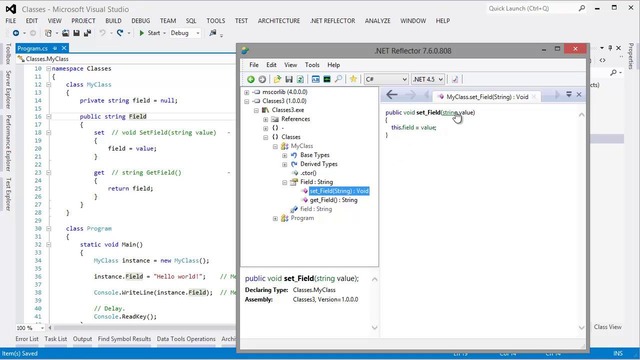Screen dimensions: 640x360
Task: Open the File menu in .NET Reflector
Action: tap(254, 65)
